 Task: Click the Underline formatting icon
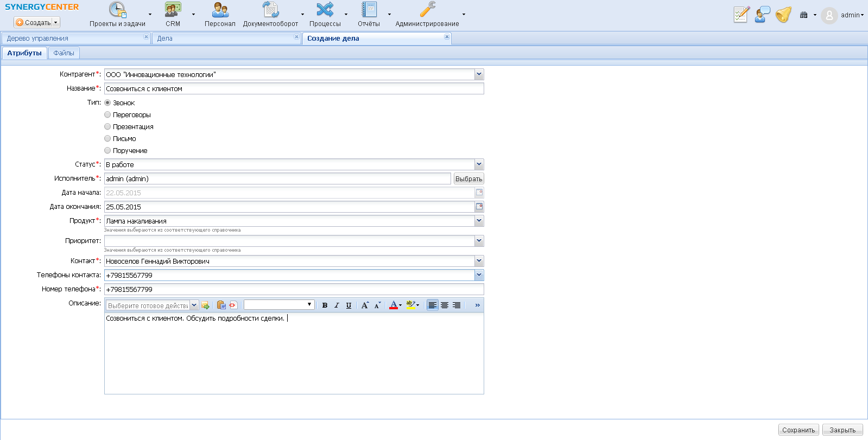point(349,305)
